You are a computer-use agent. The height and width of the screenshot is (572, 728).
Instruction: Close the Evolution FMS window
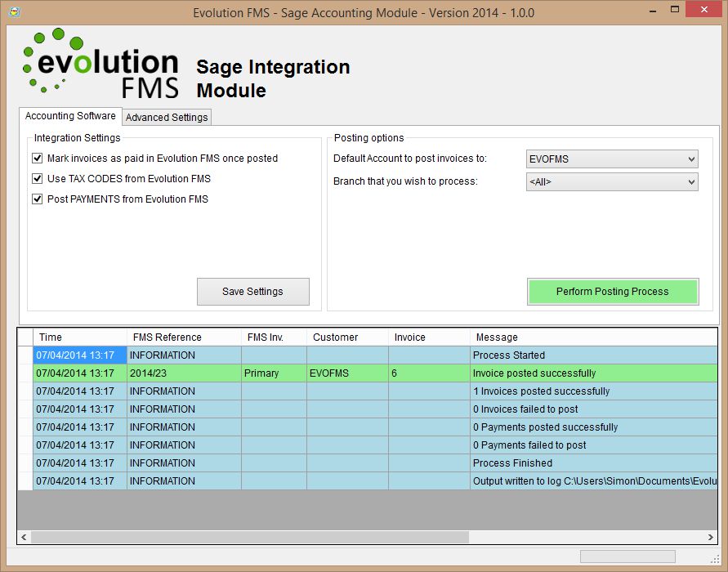[703, 10]
